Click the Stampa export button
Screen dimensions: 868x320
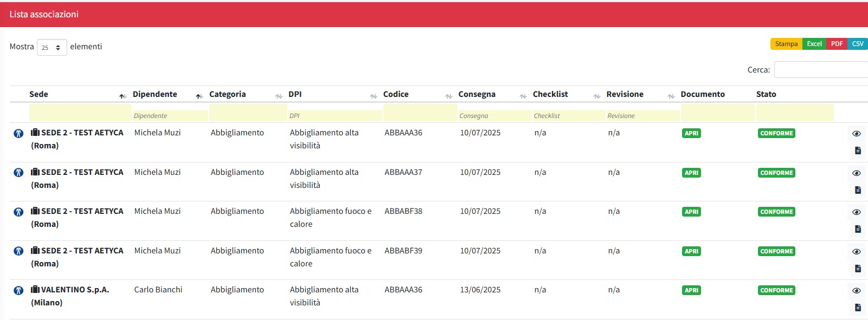click(x=786, y=44)
